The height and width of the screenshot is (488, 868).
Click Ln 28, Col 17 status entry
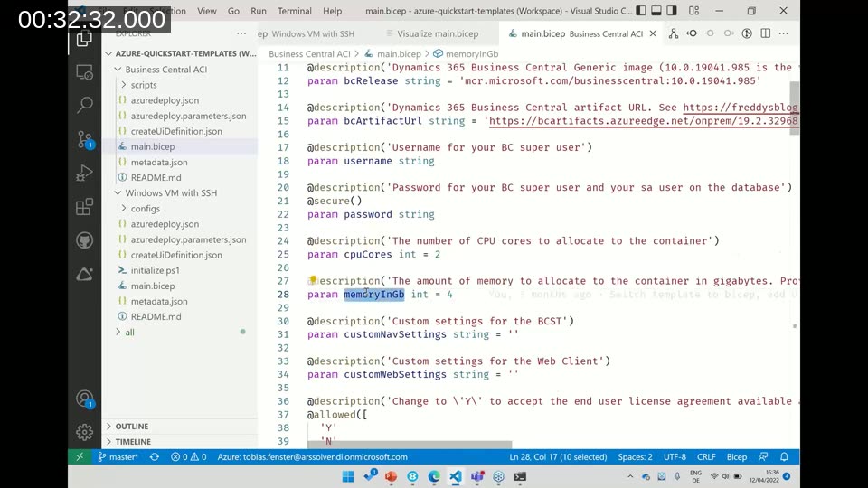pyautogui.click(x=558, y=457)
